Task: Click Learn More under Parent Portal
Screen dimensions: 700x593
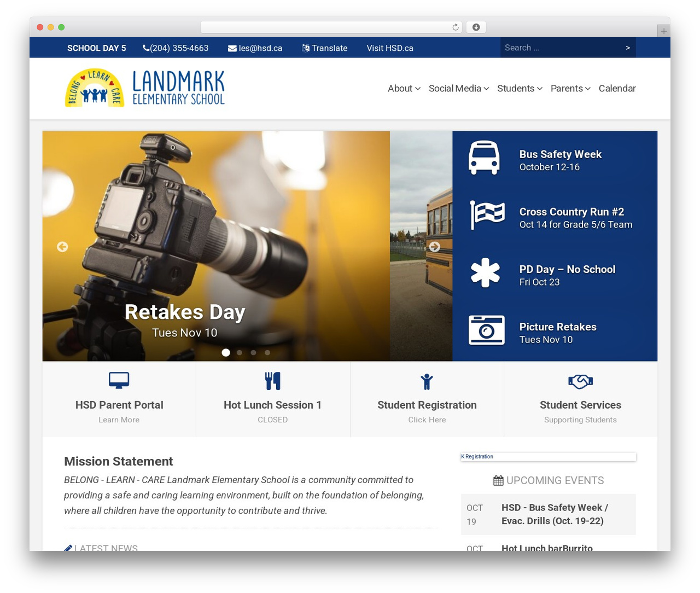Action: coord(119,420)
